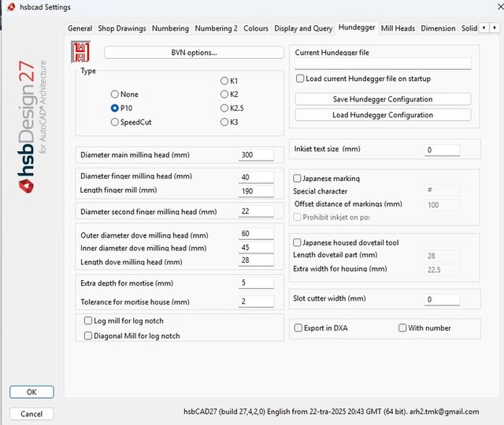The image size is (504, 425).
Task: Edit Diameter finger milling head value 40
Action: [256, 177]
